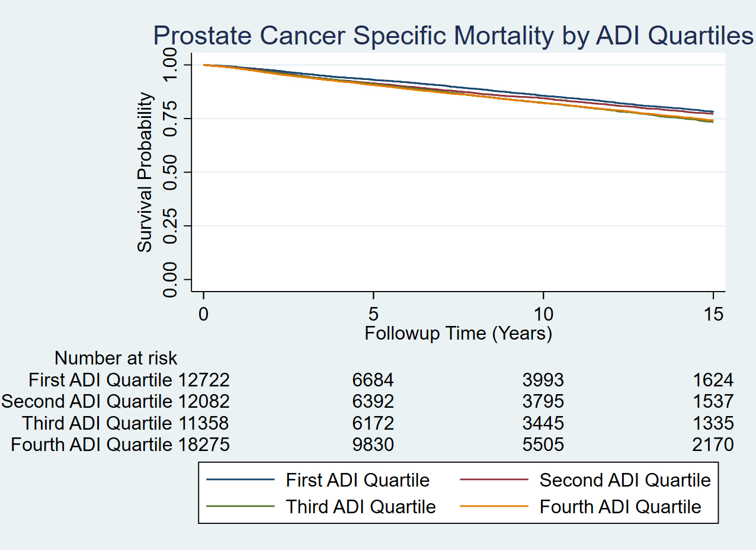The height and width of the screenshot is (550, 756).
Task: Click the Fourth ADI Quartile legend line sample
Action: click(494, 506)
